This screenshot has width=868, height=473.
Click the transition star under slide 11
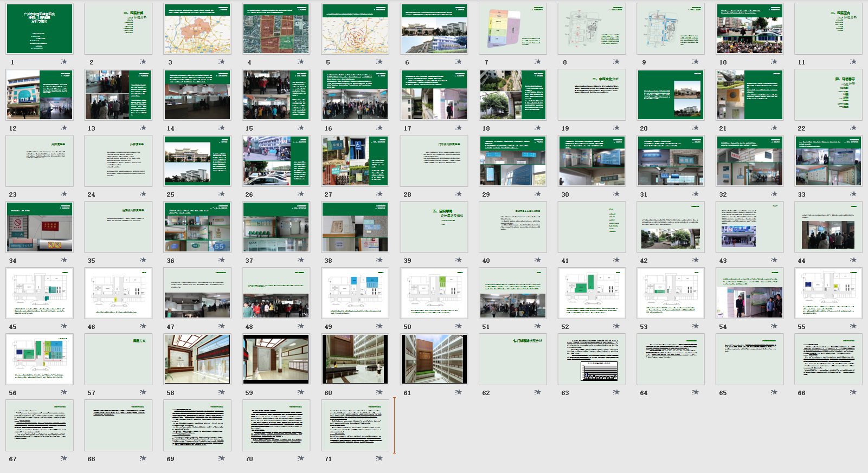[853, 62]
